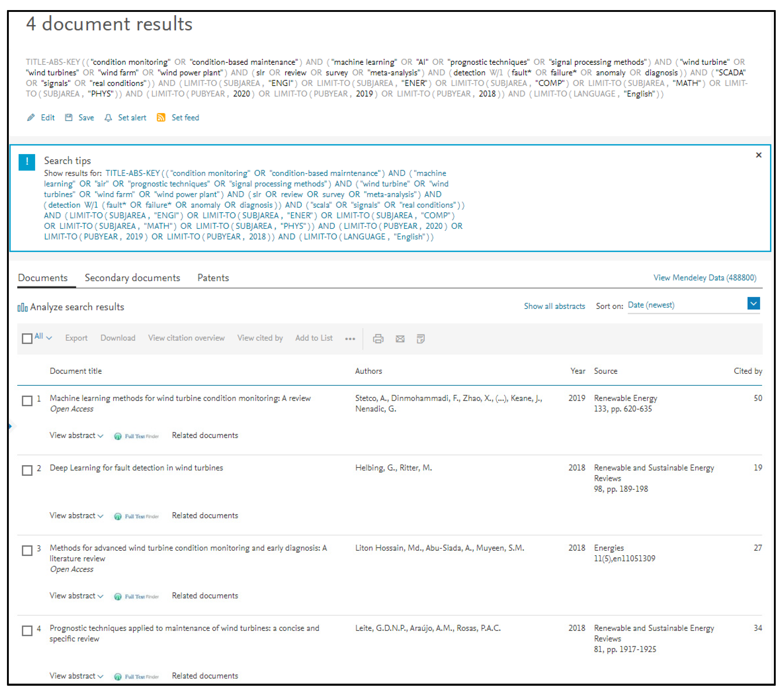Click the email envelope icon
Viewport: 784px width, 694px height.
[400, 338]
